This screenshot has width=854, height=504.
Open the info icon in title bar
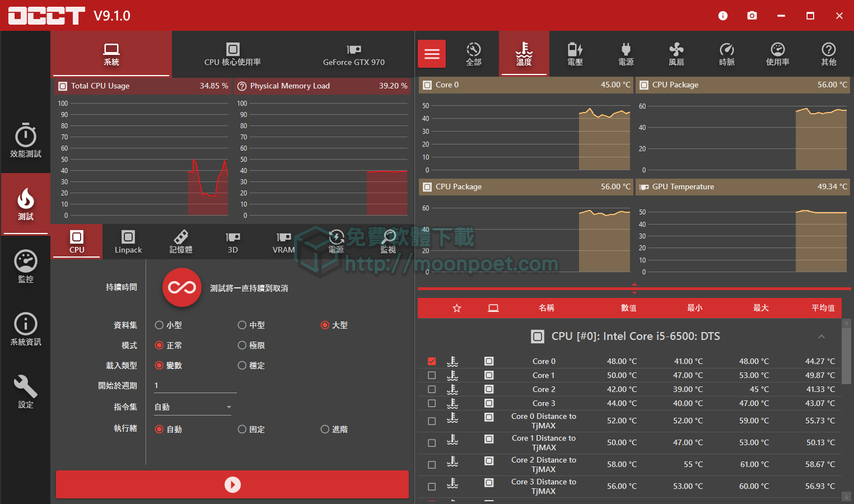[723, 16]
